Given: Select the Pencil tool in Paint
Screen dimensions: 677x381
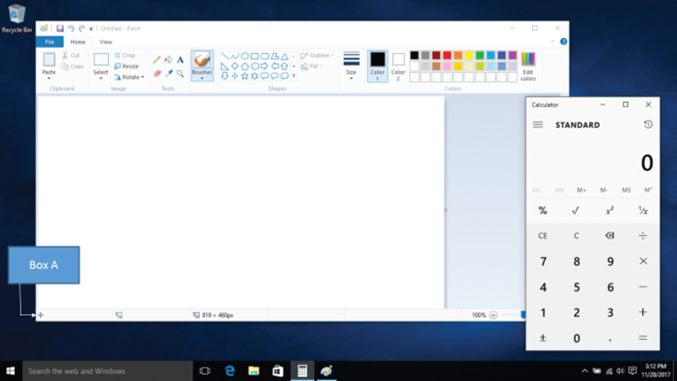Looking at the screenshot, I should coord(157,60).
